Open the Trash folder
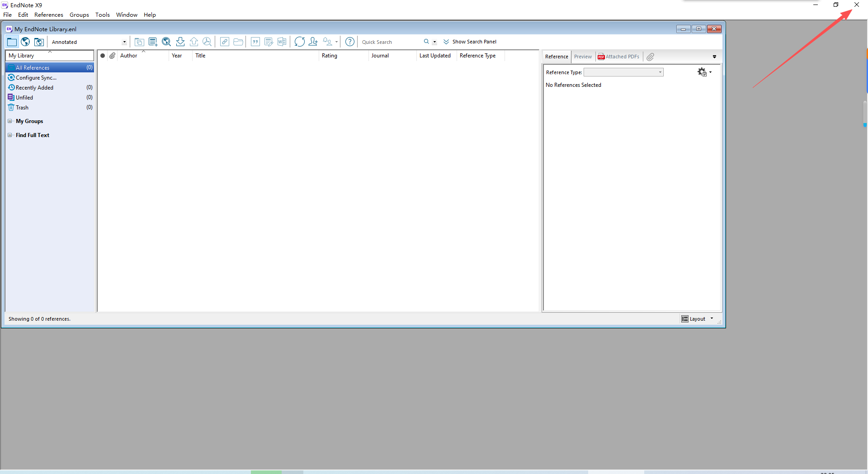This screenshot has height=474, width=868. [x=21, y=107]
